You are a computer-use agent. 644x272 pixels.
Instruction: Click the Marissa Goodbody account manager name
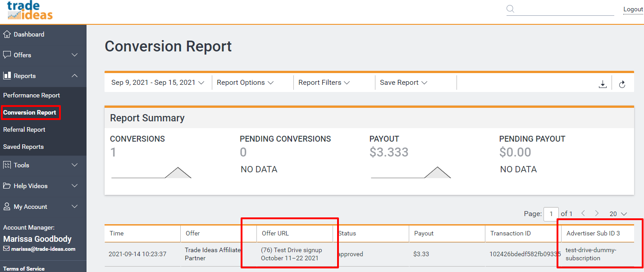click(x=37, y=239)
